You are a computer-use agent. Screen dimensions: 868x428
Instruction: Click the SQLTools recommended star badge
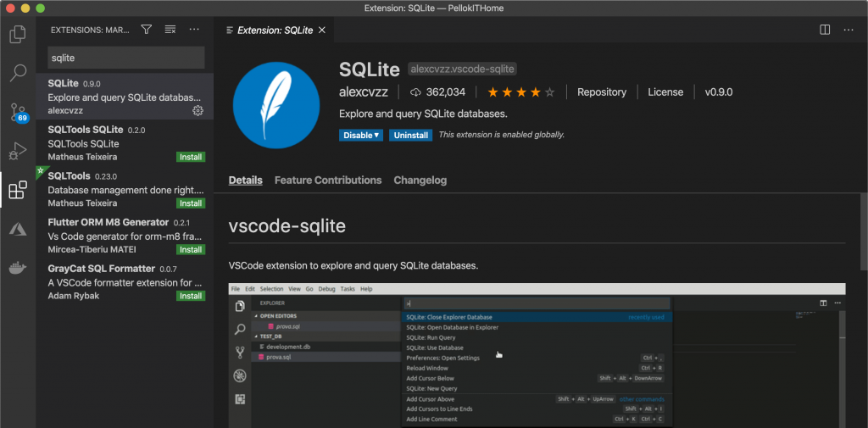[40, 171]
